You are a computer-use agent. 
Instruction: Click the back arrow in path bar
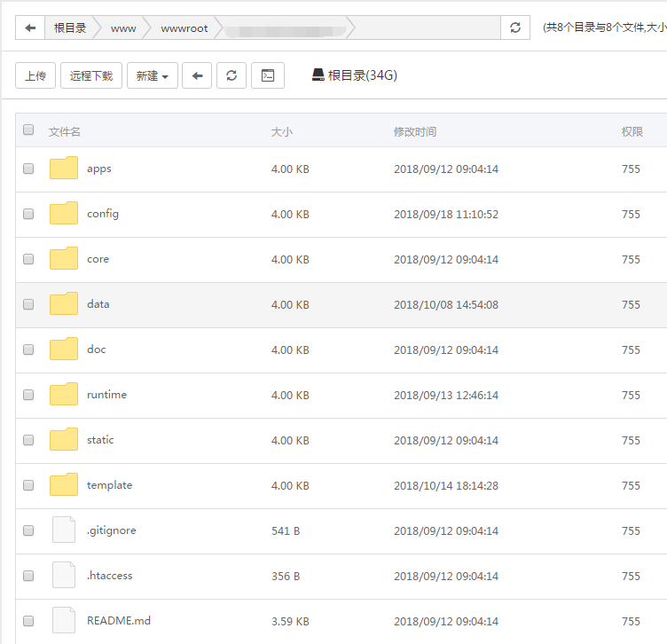30,28
